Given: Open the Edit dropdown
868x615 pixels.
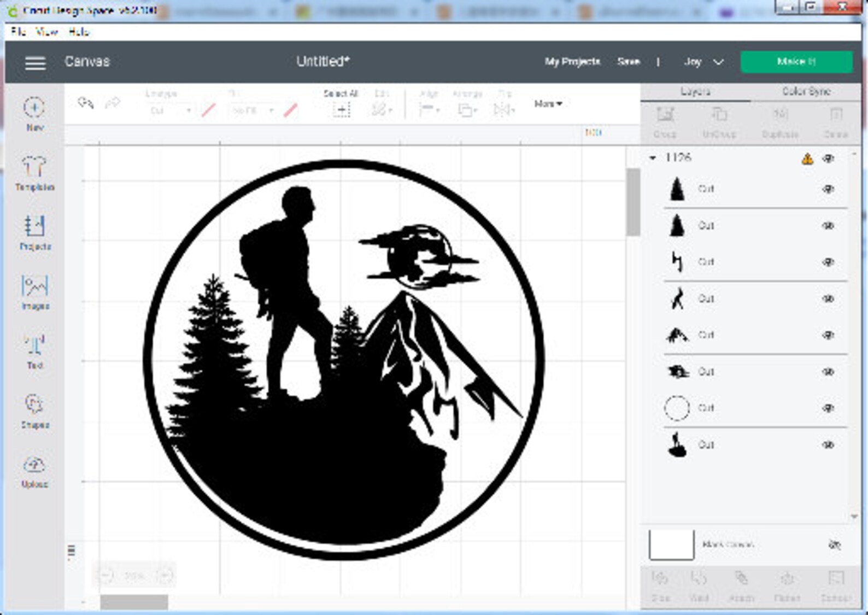Looking at the screenshot, I should click(x=381, y=109).
